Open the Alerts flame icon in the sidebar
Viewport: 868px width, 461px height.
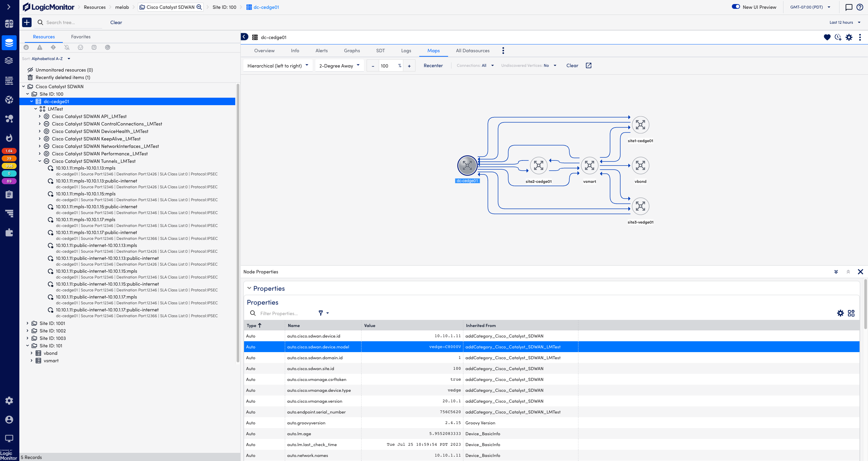(x=9, y=138)
